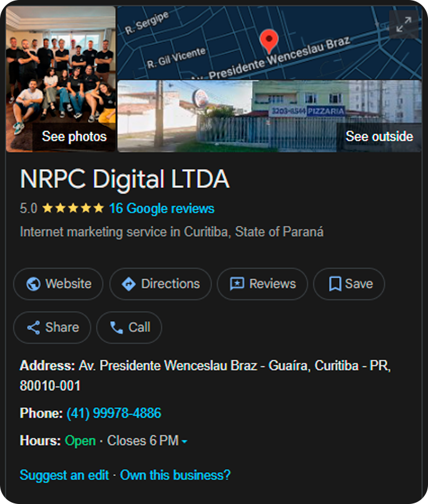Click the 5.0 rating number
The height and width of the screenshot is (504, 428).
29,208
